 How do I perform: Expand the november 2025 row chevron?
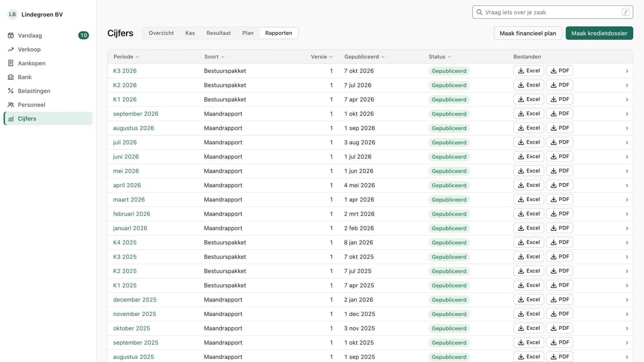click(x=627, y=314)
